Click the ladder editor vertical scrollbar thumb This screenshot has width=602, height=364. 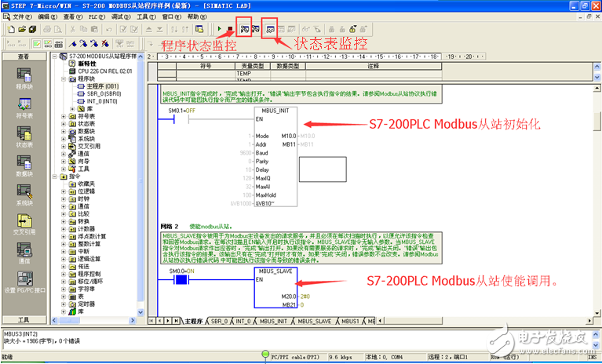pyautogui.click(x=597, y=122)
